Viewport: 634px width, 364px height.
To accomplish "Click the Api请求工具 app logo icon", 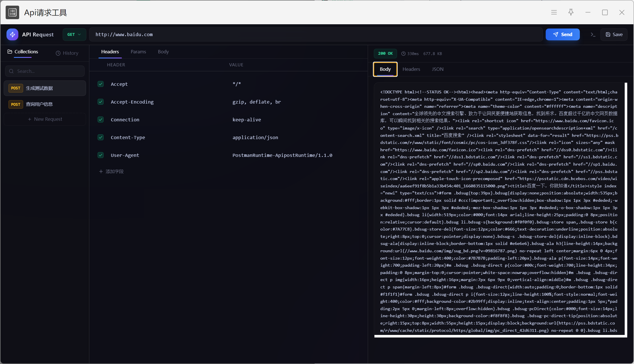I will pyautogui.click(x=12, y=12).
